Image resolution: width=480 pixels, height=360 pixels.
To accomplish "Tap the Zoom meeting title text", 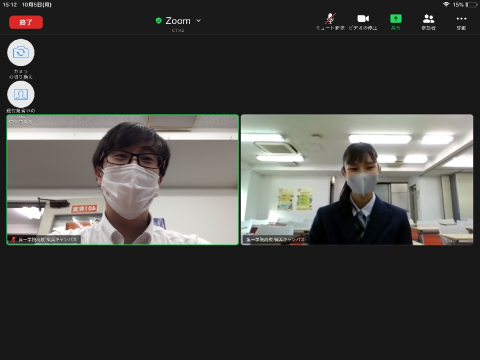I will (x=178, y=21).
